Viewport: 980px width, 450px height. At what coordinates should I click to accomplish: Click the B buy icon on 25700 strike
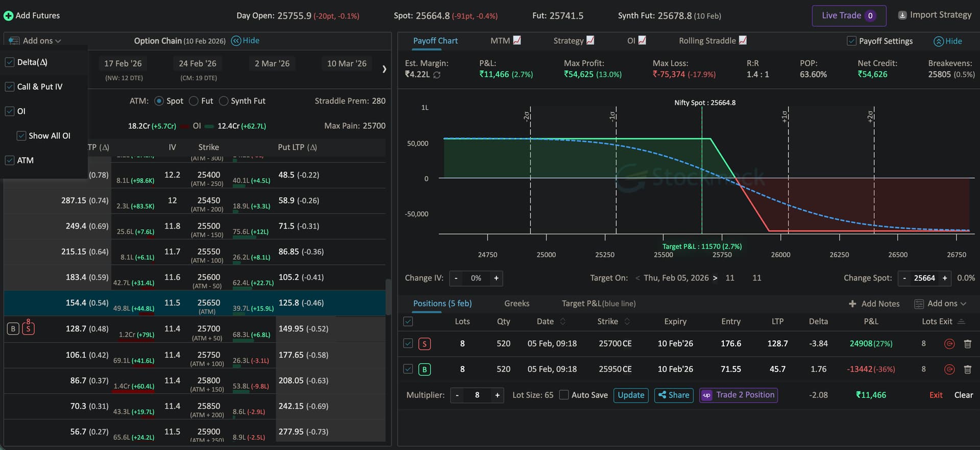pos(13,329)
